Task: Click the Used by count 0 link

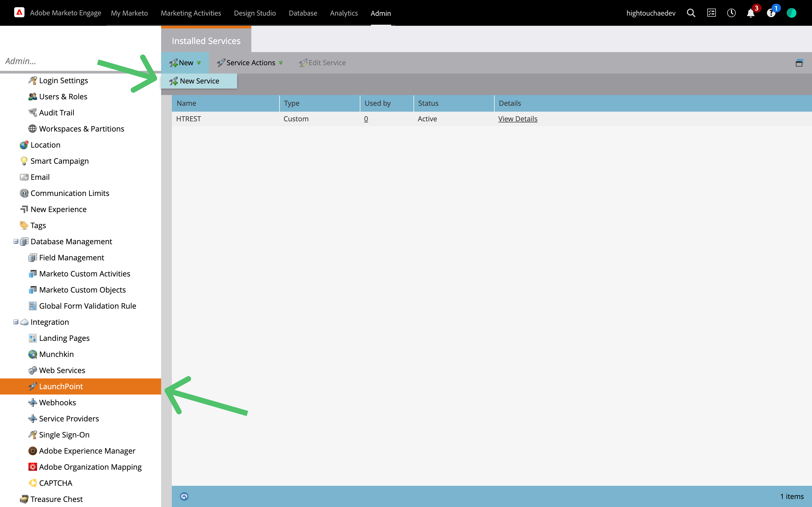Action: 366,119
